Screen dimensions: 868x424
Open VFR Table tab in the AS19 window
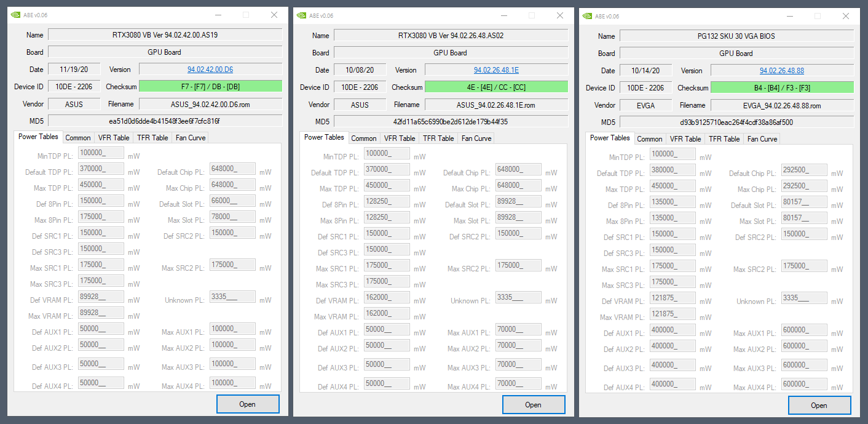point(114,138)
